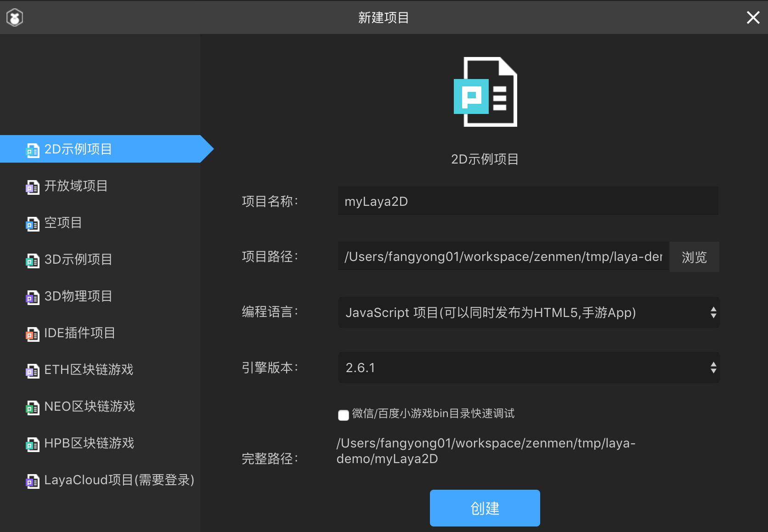Close the 新建项目 dialog

753,17
